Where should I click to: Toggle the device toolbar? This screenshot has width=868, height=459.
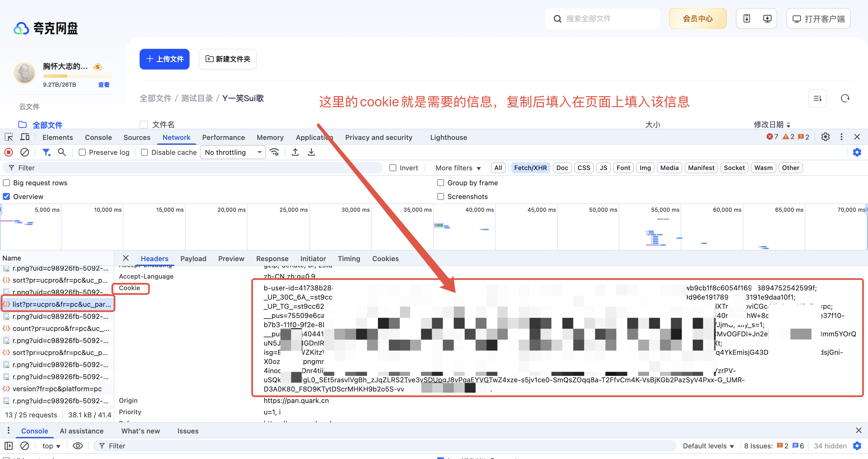tap(25, 137)
